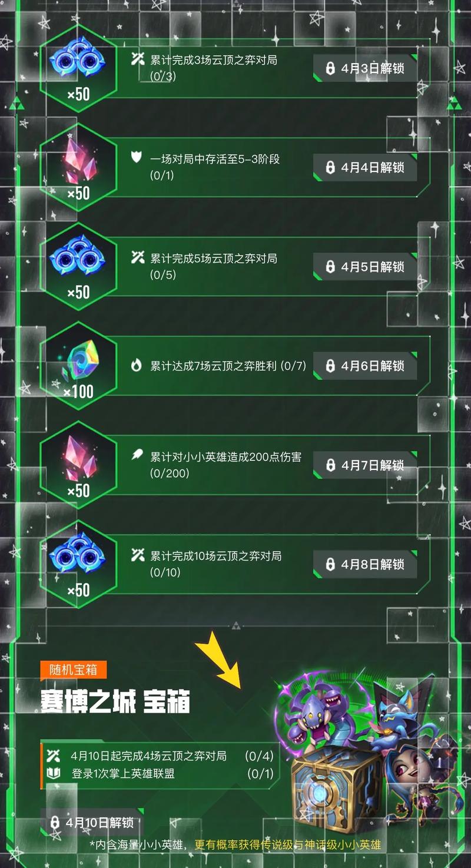Click the 赛博之城 treasure chest image
Screen dimensions: 471x868
[337, 784]
